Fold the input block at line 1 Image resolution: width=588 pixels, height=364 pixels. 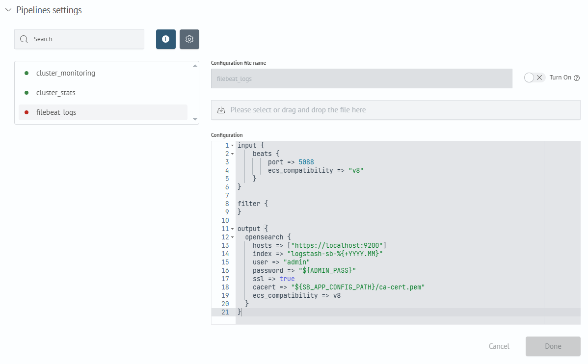[x=232, y=146]
